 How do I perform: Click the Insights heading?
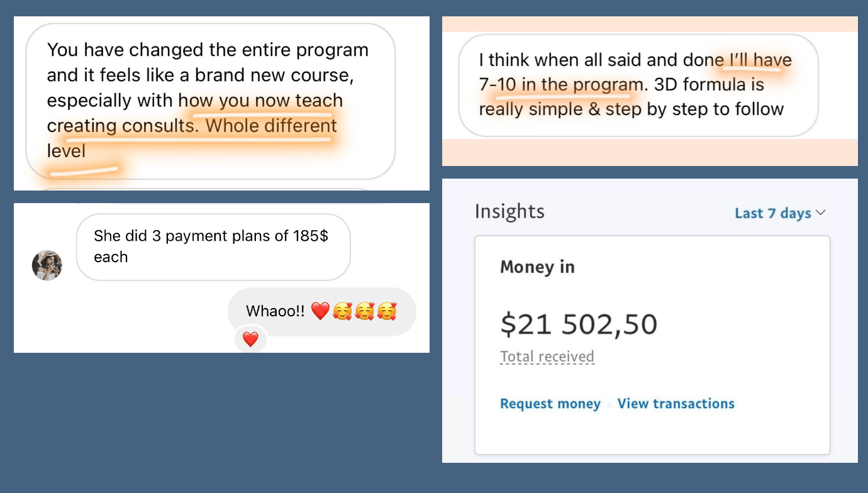[509, 211]
